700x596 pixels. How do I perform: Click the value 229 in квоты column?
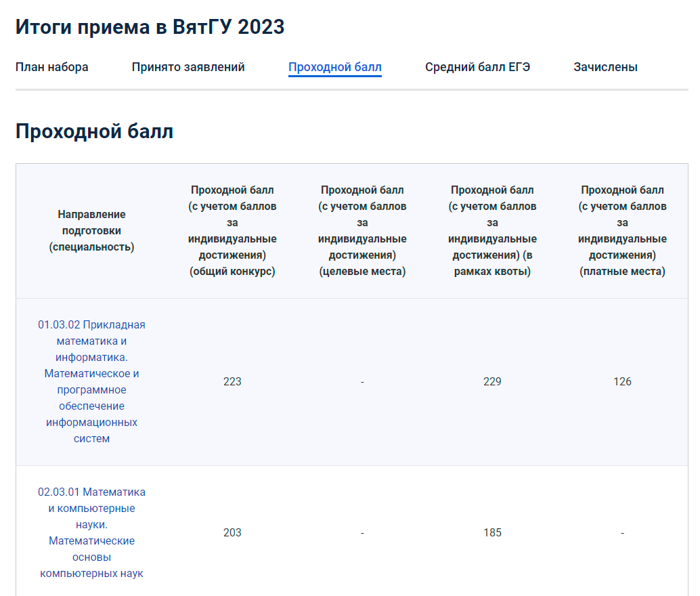tap(492, 381)
